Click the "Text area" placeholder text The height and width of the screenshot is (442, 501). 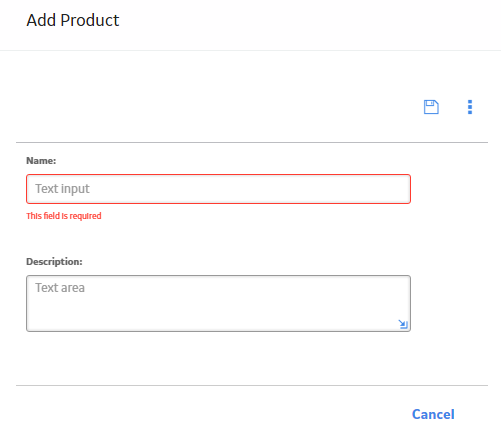(x=60, y=288)
